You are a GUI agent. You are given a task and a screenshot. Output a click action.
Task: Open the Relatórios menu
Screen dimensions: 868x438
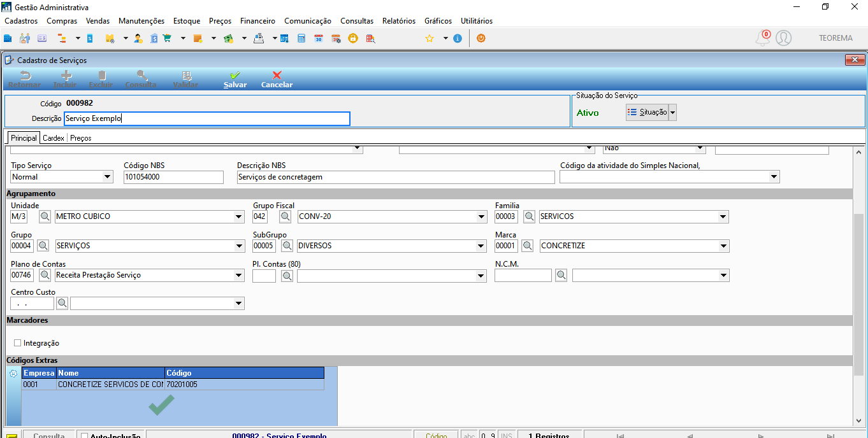click(x=399, y=21)
